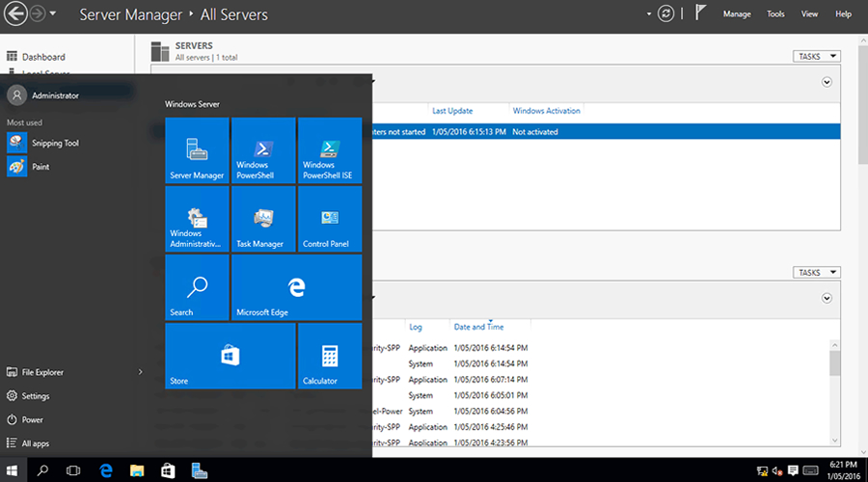868x482 pixels.
Task: Open the View menu
Action: click(809, 13)
